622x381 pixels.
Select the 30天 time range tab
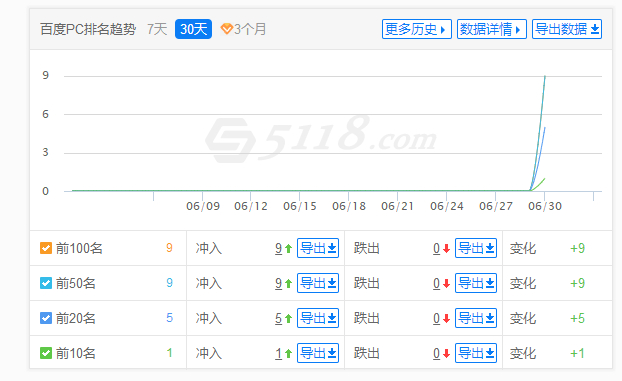(x=194, y=29)
